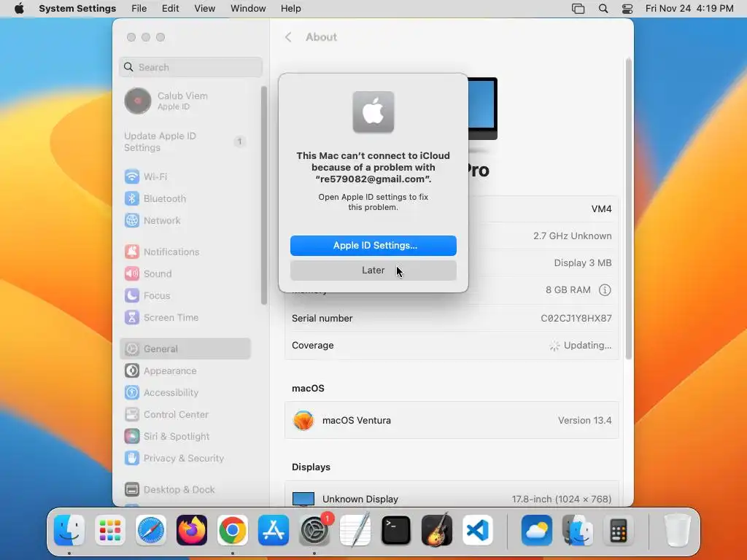
Task: Open the Apple menu
Action: point(19,9)
